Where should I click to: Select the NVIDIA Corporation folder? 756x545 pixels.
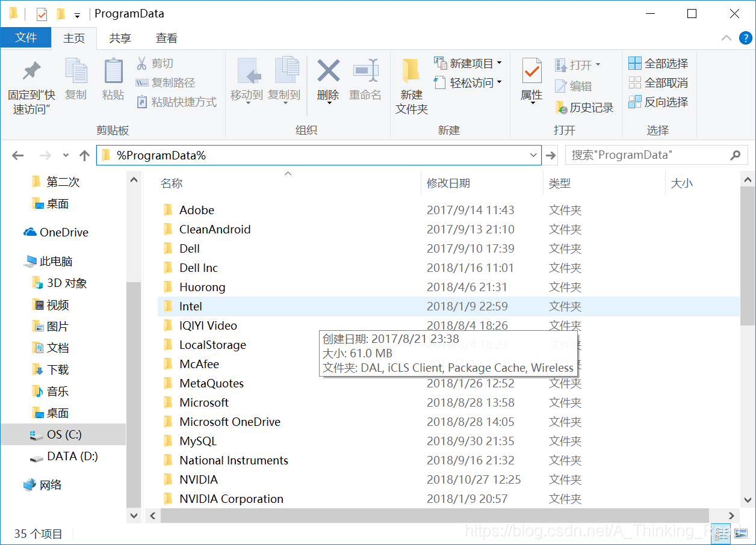coord(231,499)
